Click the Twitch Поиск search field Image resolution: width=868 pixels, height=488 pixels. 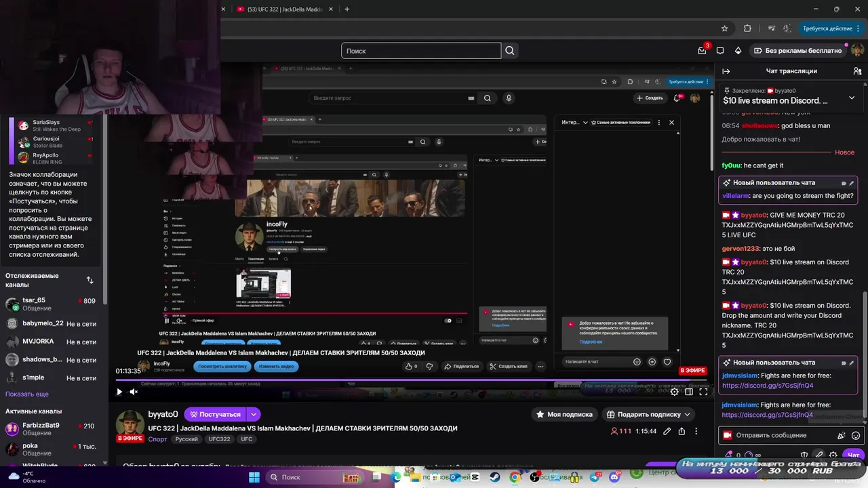(x=421, y=51)
